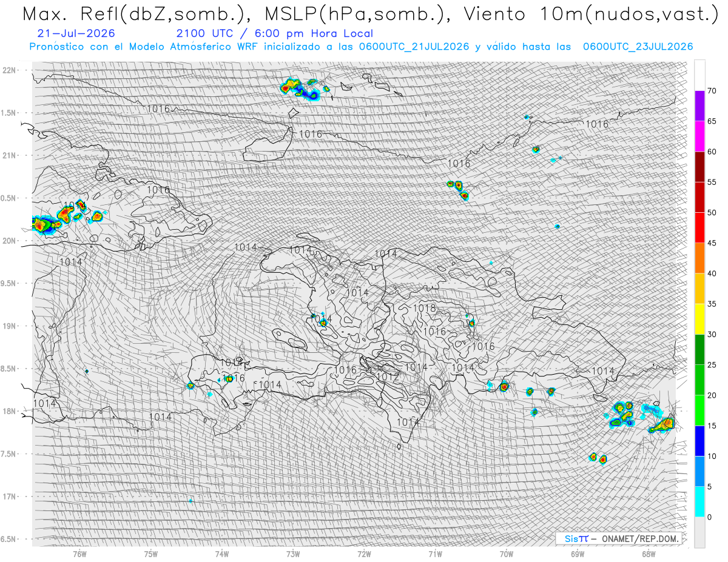Click the colorbar value "65"
Image resolution: width=728 pixels, height=562 pixels.
click(712, 121)
